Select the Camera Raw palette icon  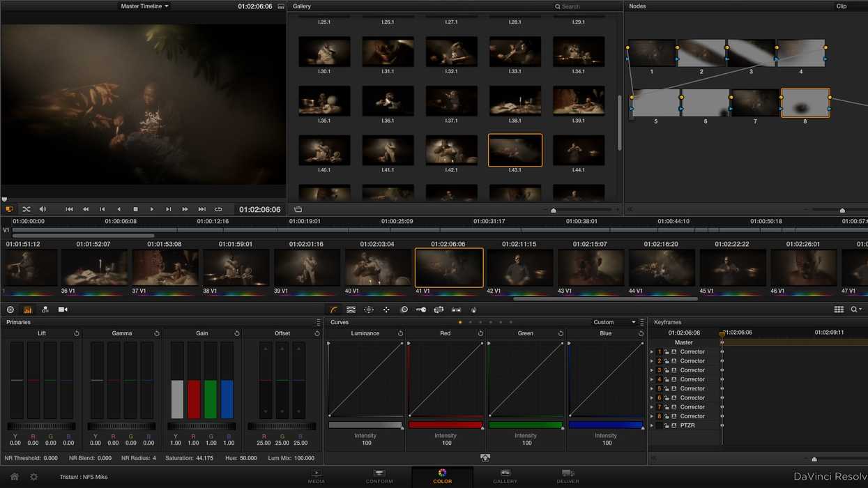[10, 310]
